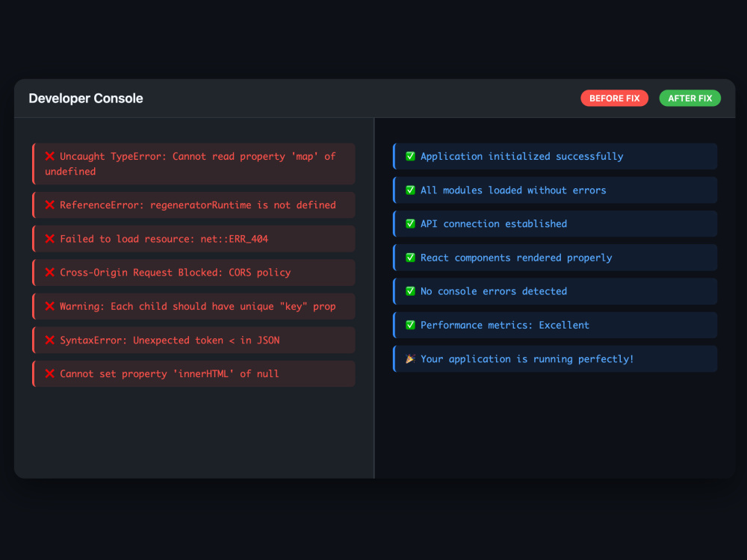Click the BEFORE FIX badge
The height and width of the screenshot is (560, 747).
point(614,98)
